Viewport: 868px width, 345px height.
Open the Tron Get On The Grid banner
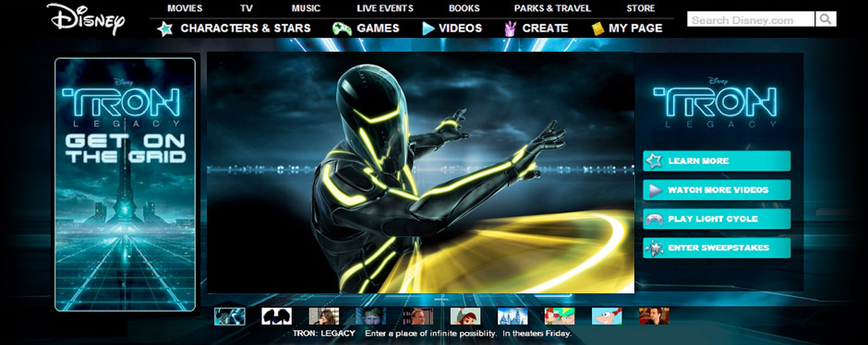click(125, 184)
